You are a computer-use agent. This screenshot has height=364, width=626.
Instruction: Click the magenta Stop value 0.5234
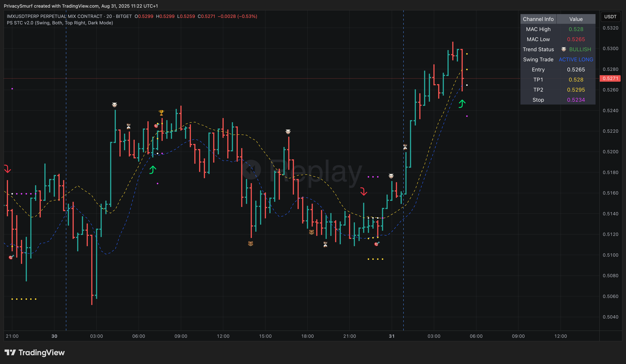point(576,100)
